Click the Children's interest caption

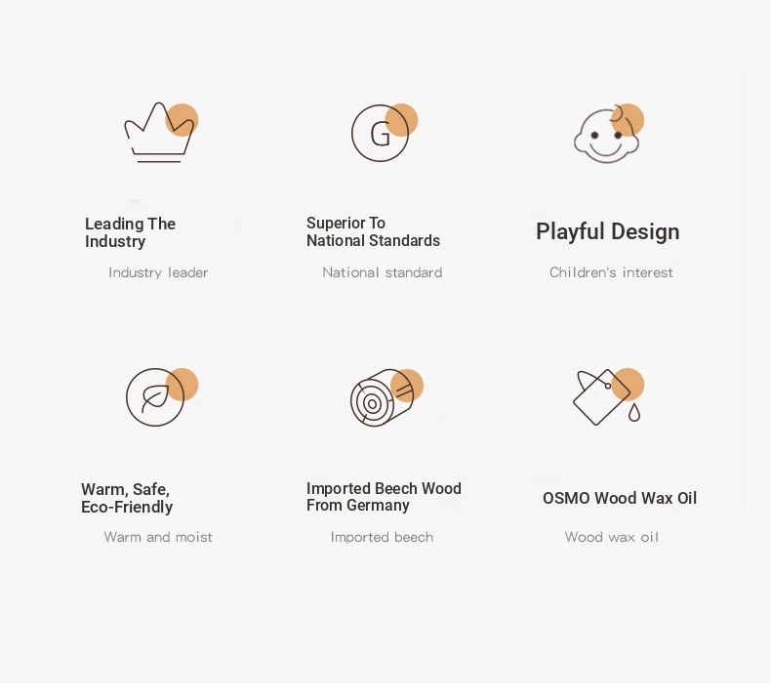611,272
